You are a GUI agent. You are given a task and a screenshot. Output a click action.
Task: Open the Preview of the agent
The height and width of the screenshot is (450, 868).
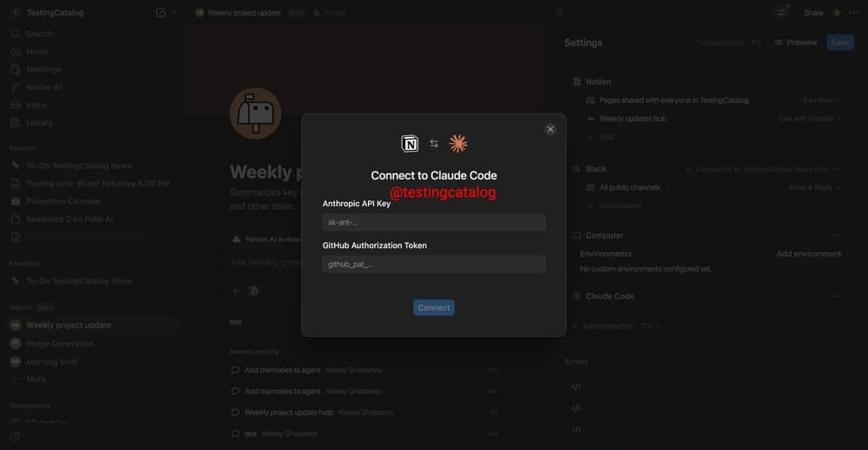[795, 42]
